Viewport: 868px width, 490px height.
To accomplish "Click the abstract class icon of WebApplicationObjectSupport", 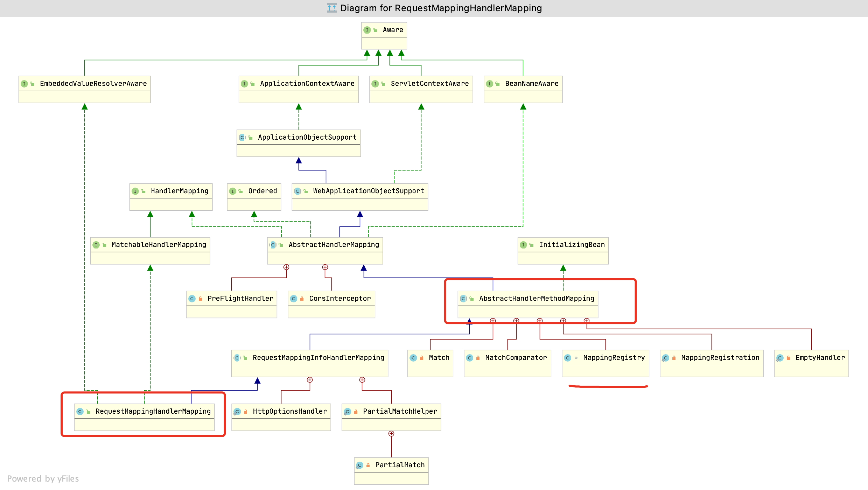I will 297,191.
